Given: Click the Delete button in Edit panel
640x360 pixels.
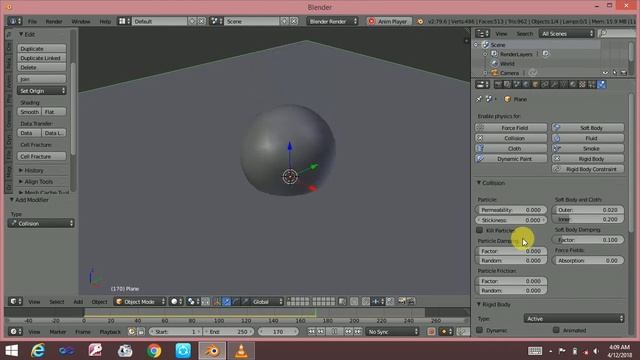Looking at the screenshot, I should pos(42,67).
